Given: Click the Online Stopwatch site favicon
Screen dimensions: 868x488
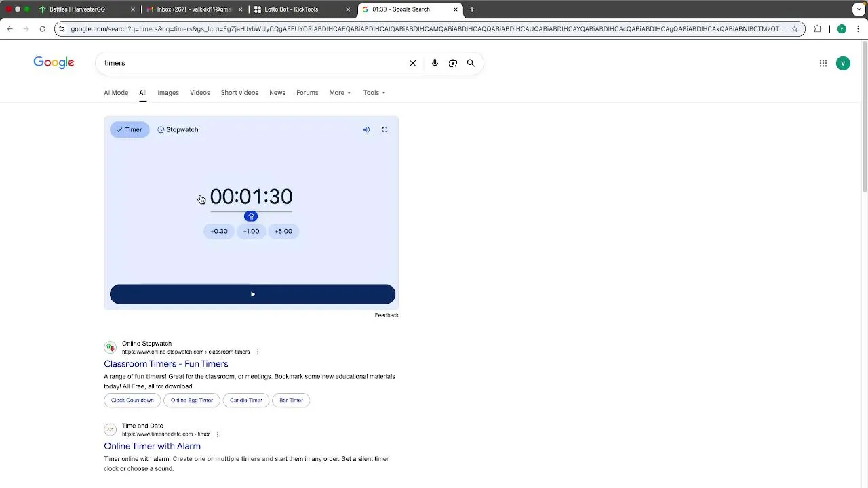Looking at the screenshot, I should [111, 348].
